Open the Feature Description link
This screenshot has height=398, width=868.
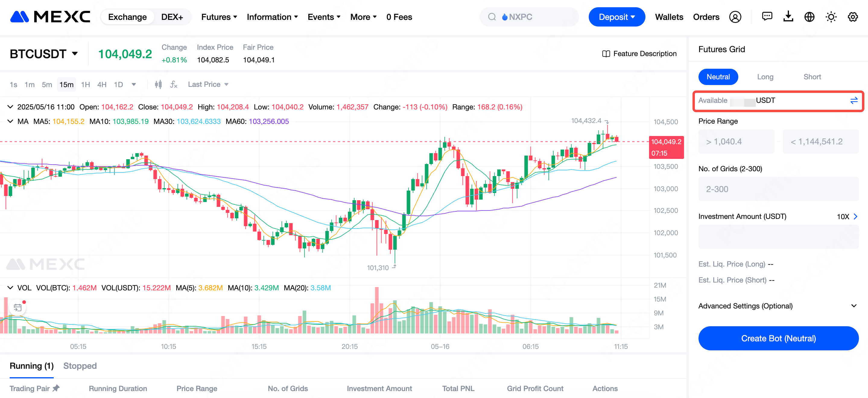pos(639,54)
